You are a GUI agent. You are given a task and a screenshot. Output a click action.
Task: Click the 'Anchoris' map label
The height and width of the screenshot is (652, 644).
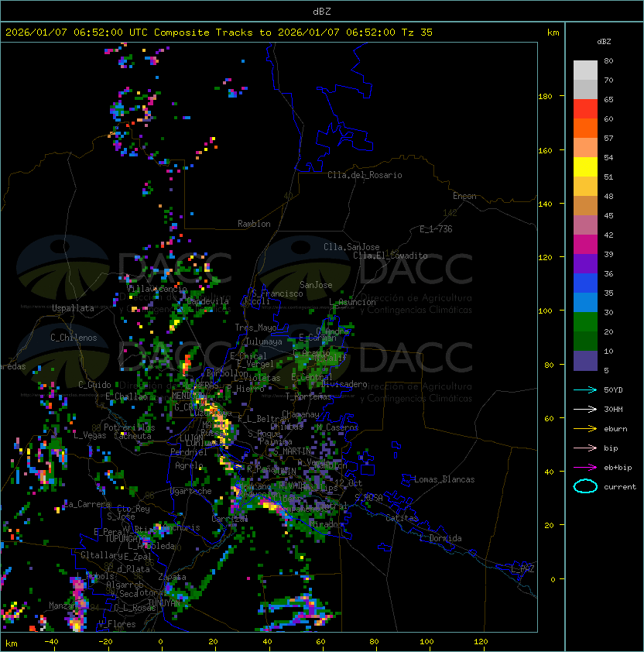(x=181, y=527)
